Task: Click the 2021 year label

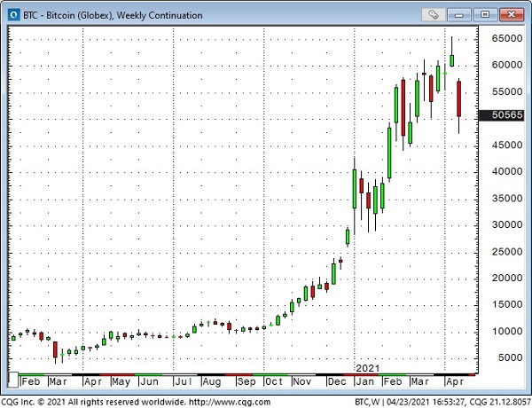Action: pyautogui.click(x=368, y=368)
